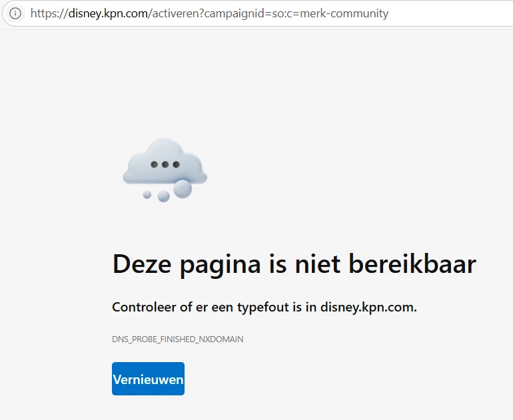
Task: Click the heading 'Deze pagina is niet bereikbaar'
Action: click(294, 264)
